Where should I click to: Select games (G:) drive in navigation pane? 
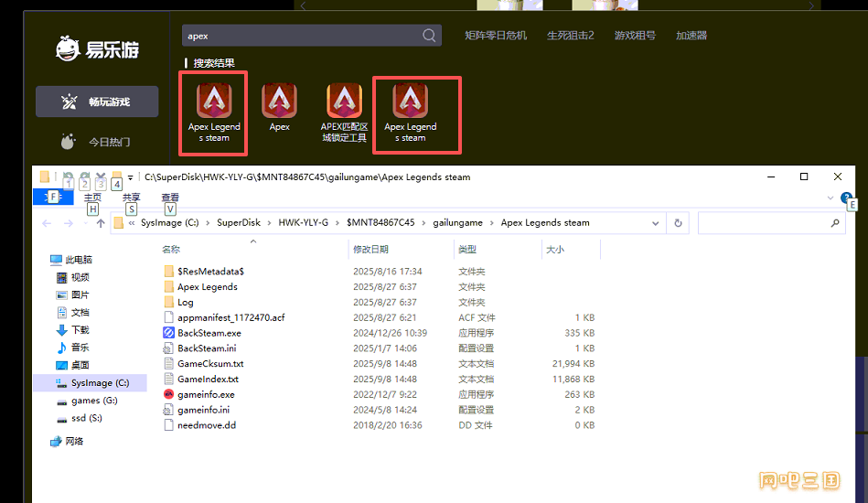(x=93, y=401)
